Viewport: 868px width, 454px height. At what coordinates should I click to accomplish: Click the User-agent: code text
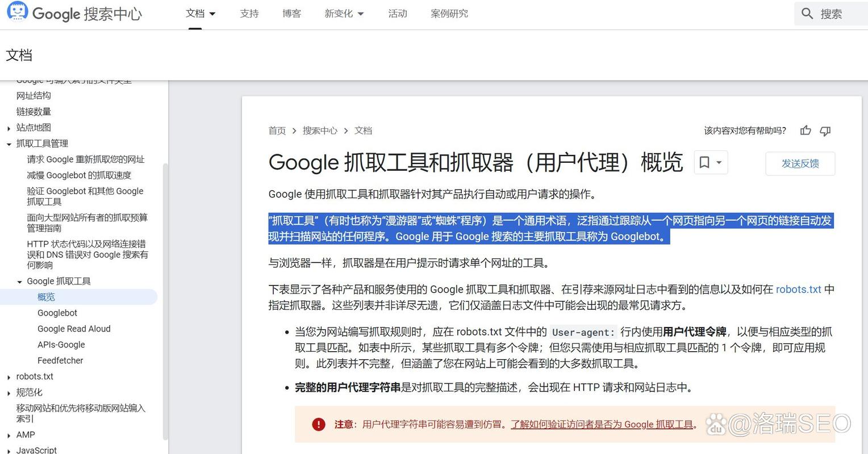pyautogui.click(x=583, y=333)
